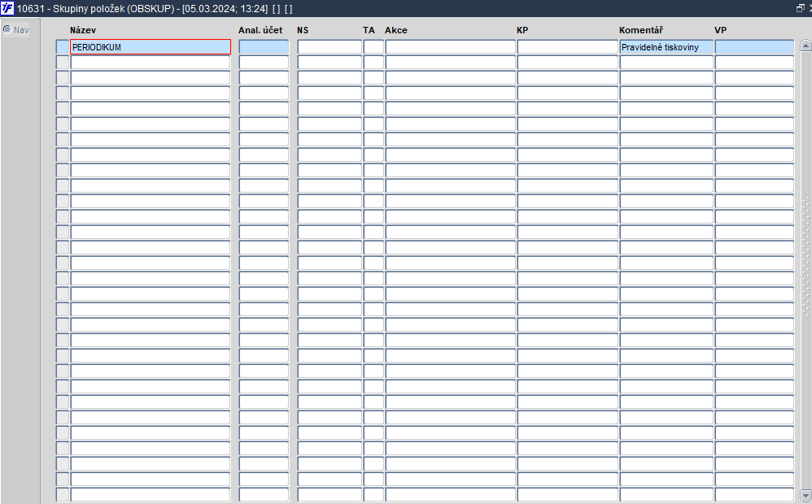The height and width of the screenshot is (504, 812).
Task: Click the VP field in the PERIODIKUM row
Action: pos(754,47)
